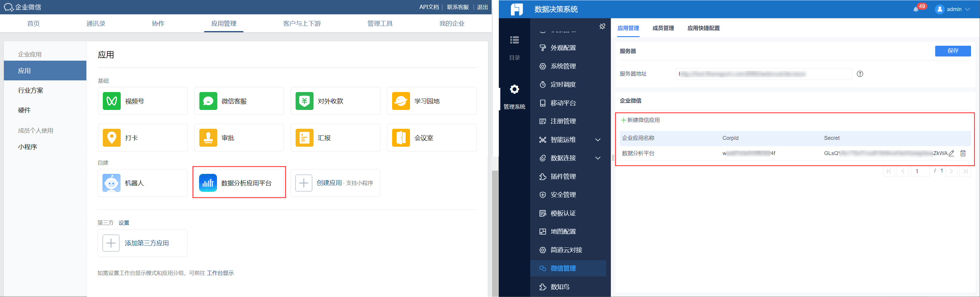
Task: Select 应用管理 tab in 数据决策系统
Action: pyautogui.click(x=628, y=28)
